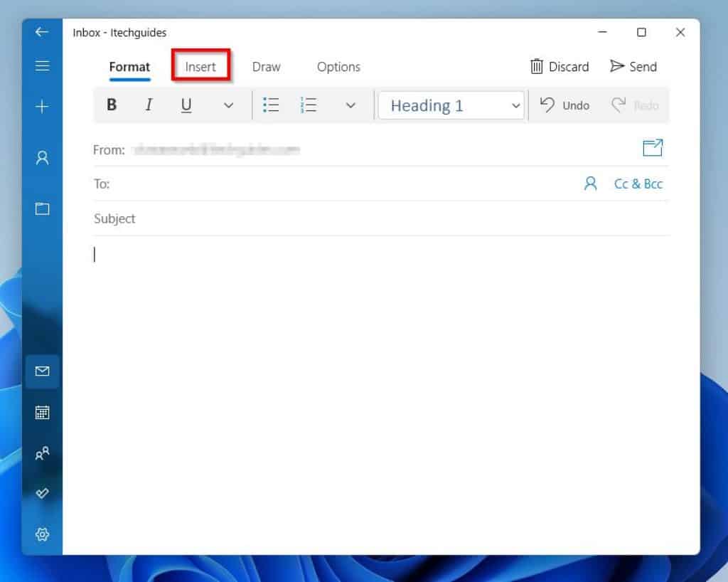Open Settings gear icon

(42, 534)
